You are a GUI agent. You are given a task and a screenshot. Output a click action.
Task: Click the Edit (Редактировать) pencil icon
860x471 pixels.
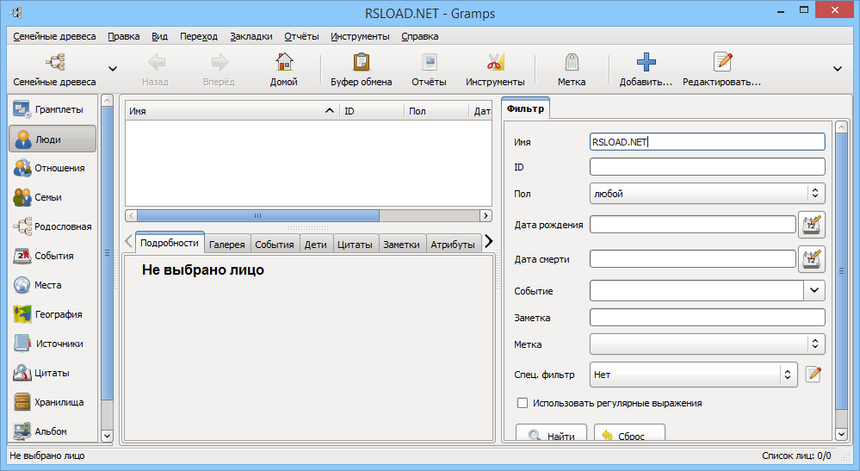click(721, 63)
